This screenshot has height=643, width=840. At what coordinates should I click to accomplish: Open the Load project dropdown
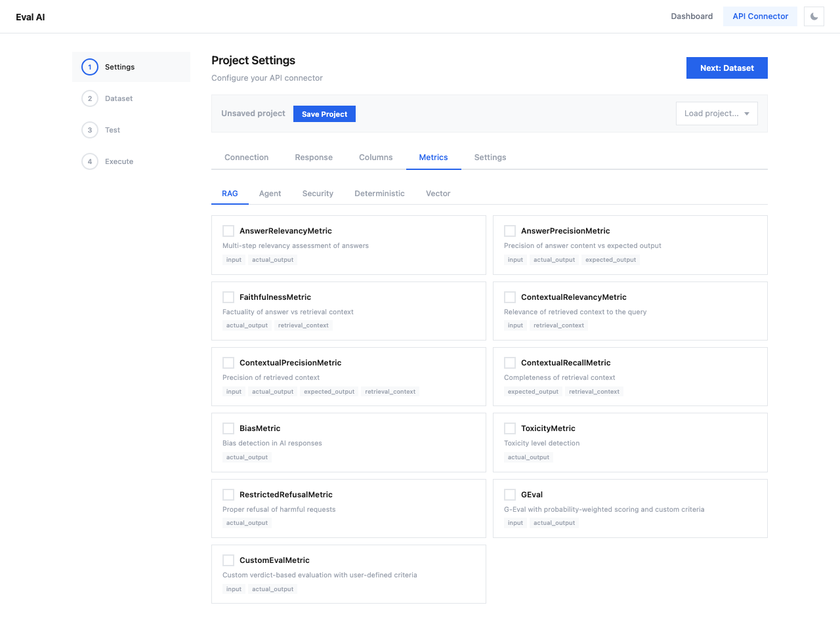[716, 113]
